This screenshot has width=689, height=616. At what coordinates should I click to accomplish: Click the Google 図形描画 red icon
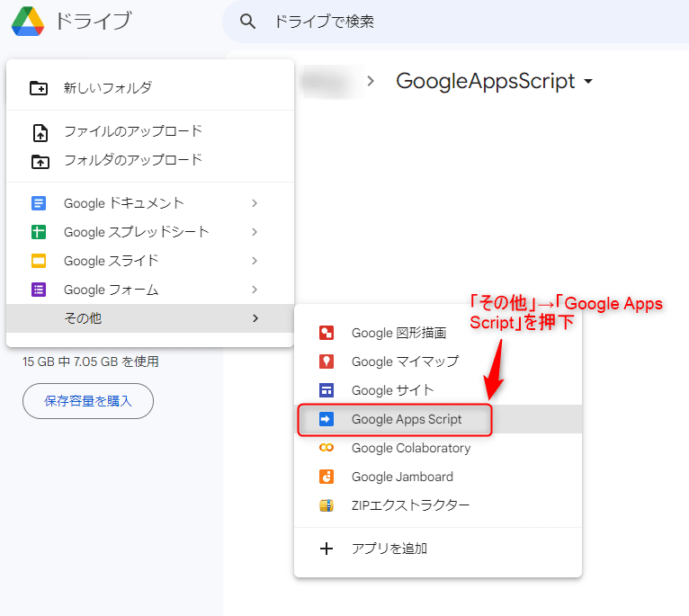pos(326,333)
